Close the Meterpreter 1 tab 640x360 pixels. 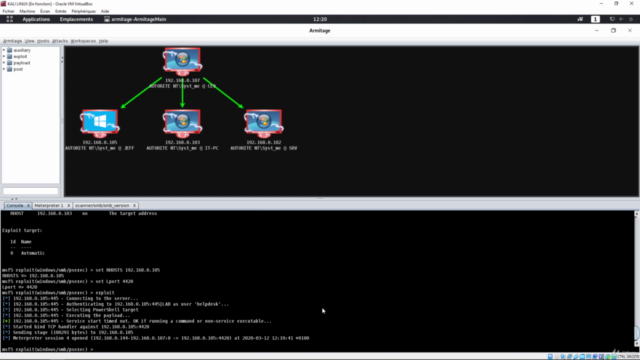(68, 206)
